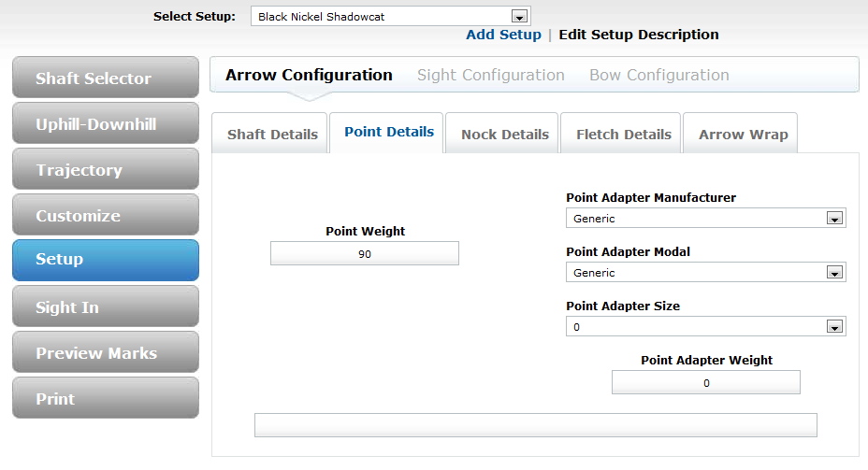Open the Fletch Details tab
The height and width of the screenshot is (470, 868).
622,135
